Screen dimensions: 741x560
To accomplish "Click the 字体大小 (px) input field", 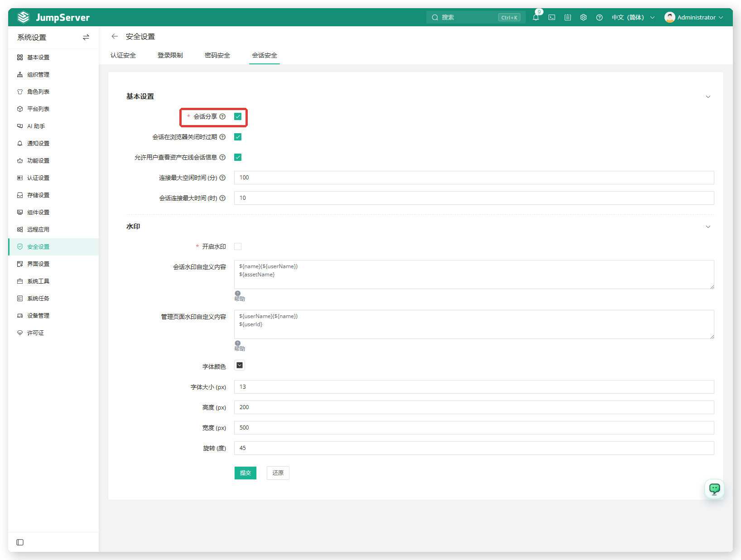I will tap(474, 387).
